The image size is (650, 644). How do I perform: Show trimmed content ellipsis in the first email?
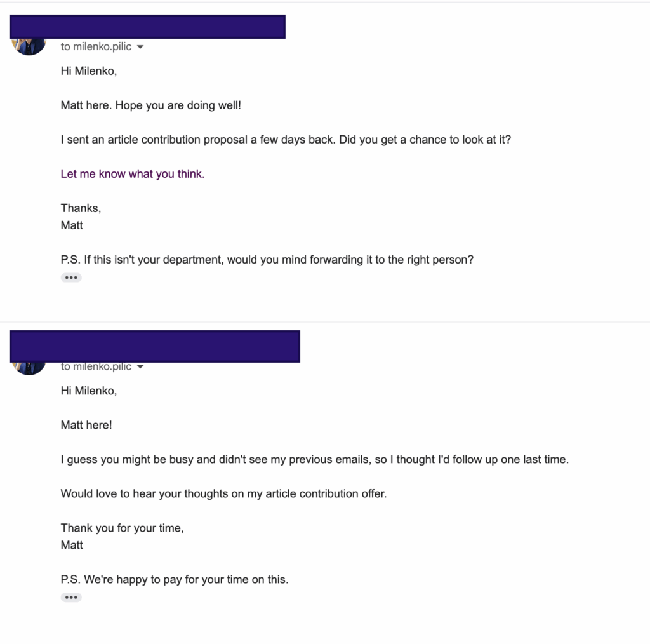pyautogui.click(x=71, y=277)
